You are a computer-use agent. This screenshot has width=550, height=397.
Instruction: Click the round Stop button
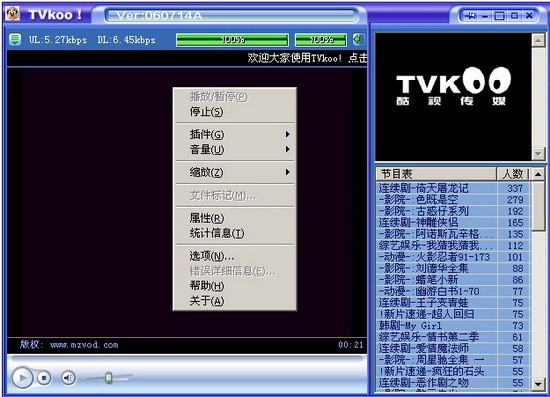click(44, 378)
